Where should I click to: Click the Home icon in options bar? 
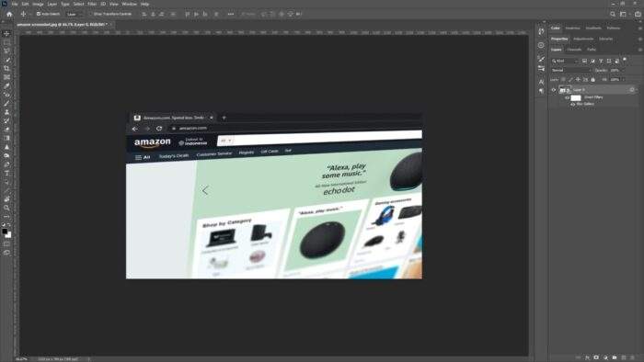[9, 14]
